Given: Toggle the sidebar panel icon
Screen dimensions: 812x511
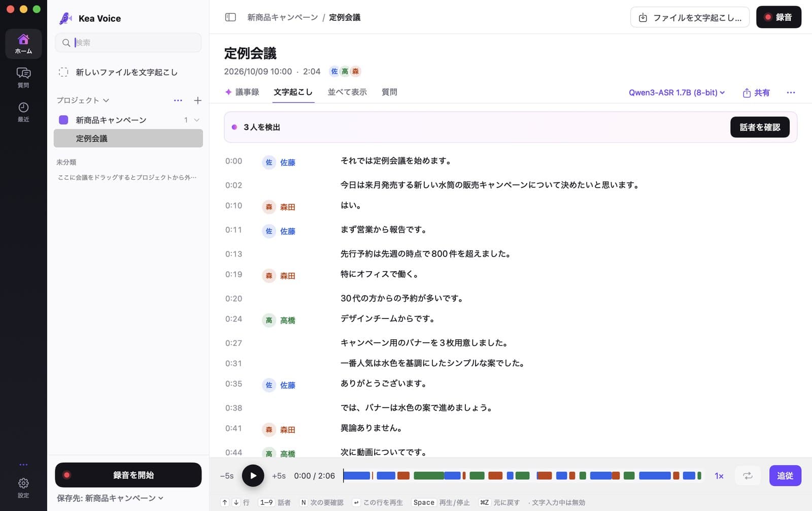Looking at the screenshot, I should click(230, 17).
